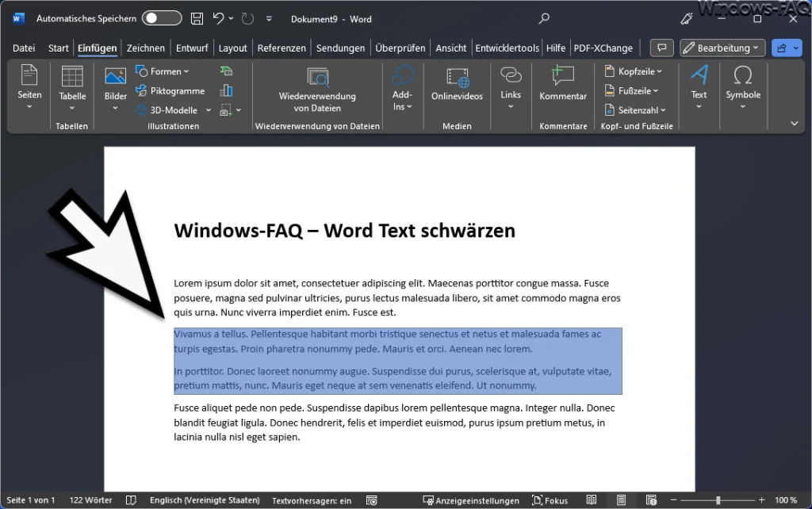Click Textvorhersagen: ein
The width and height of the screenshot is (812, 509).
311,500
